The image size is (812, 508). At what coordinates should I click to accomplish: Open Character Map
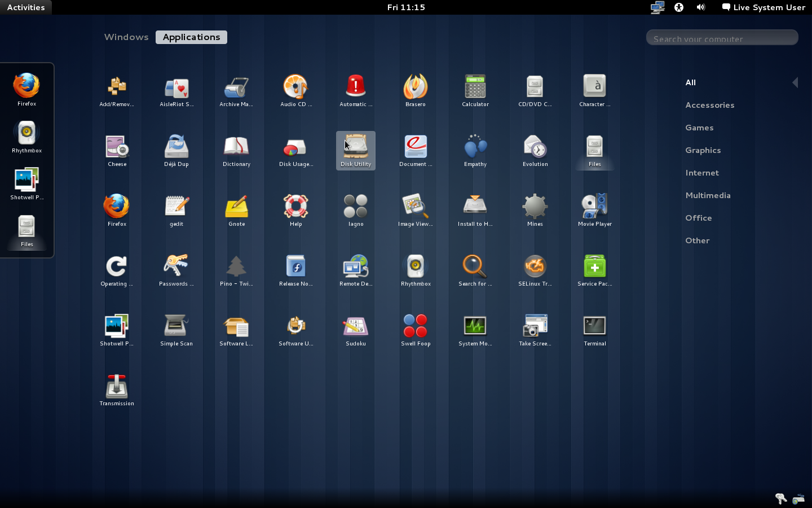tap(595, 91)
